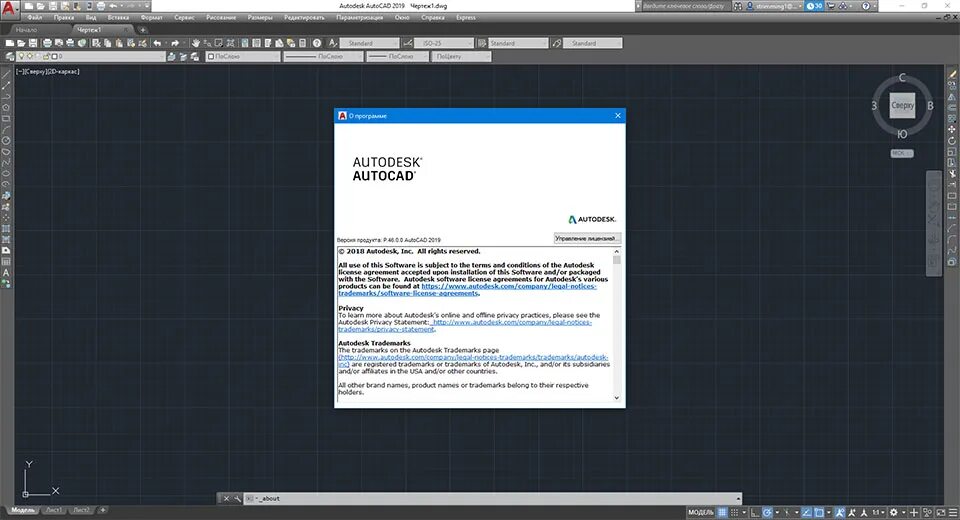Toggle Clean Screen icon in status bar
960x520 pixels.
point(941,512)
